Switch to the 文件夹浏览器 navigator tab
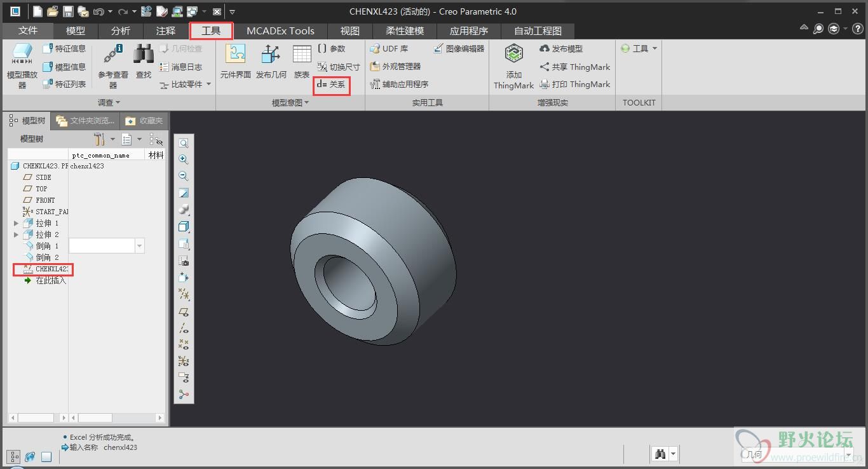The image size is (868, 469). pyautogui.click(x=85, y=120)
